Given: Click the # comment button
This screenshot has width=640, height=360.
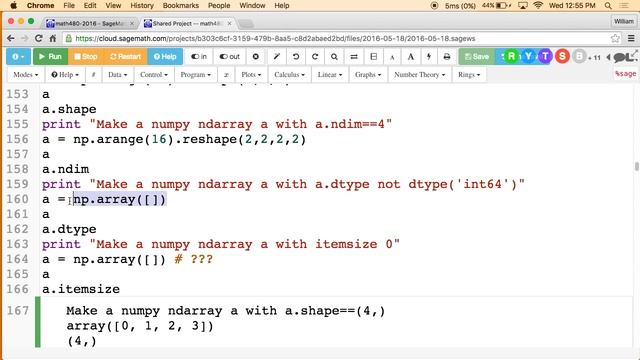Looking at the screenshot, I should 93,75.
